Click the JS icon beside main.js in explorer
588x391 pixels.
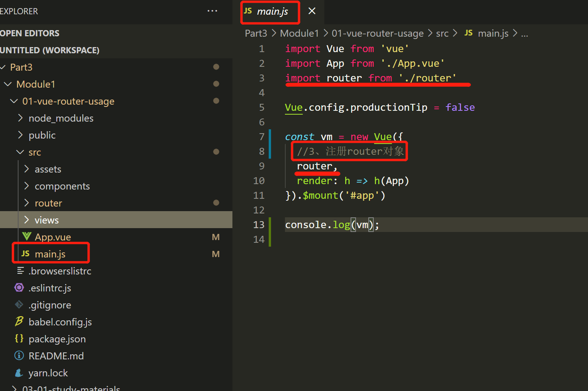point(25,254)
